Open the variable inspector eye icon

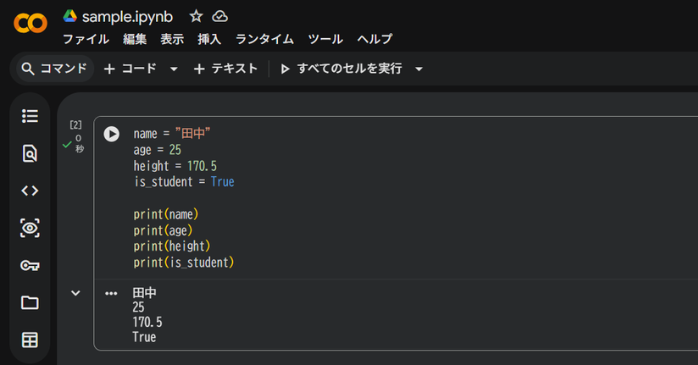30,228
